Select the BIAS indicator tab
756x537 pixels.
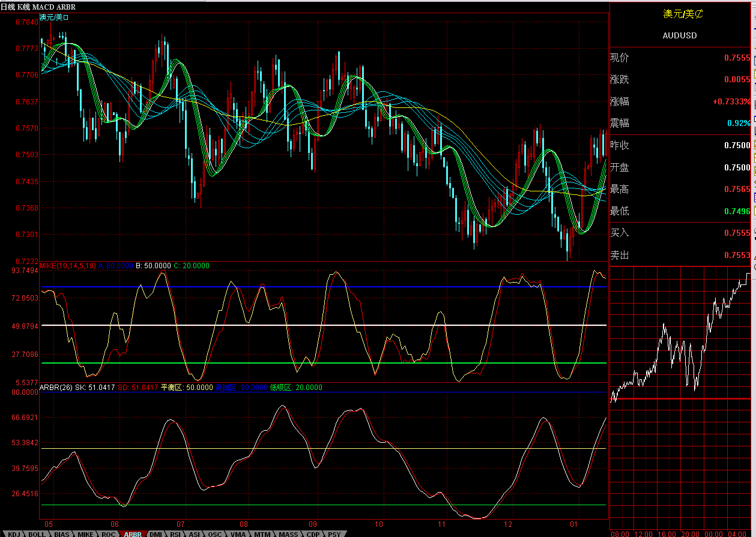point(60,533)
